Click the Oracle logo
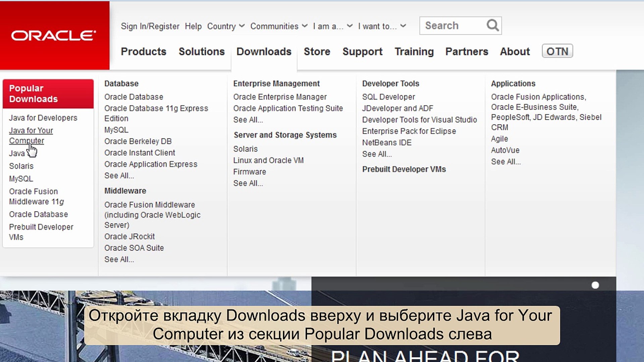 click(x=54, y=36)
